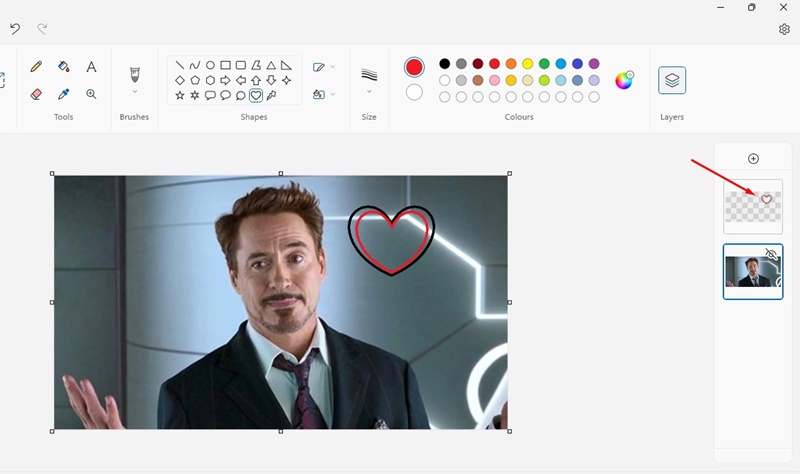Choose the Four-point star shape
This screenshot has height=474, width=800.
coord(286,80)
